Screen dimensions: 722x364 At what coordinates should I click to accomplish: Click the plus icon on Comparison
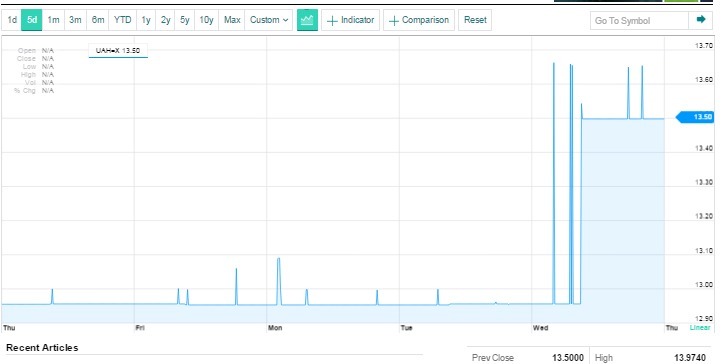tap(394, 21)
